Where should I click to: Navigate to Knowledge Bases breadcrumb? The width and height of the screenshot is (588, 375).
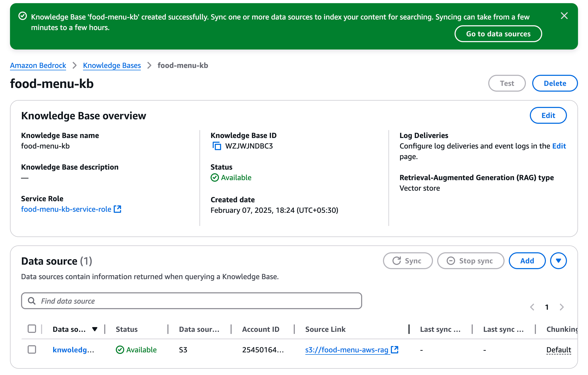[x=112, y=65]
